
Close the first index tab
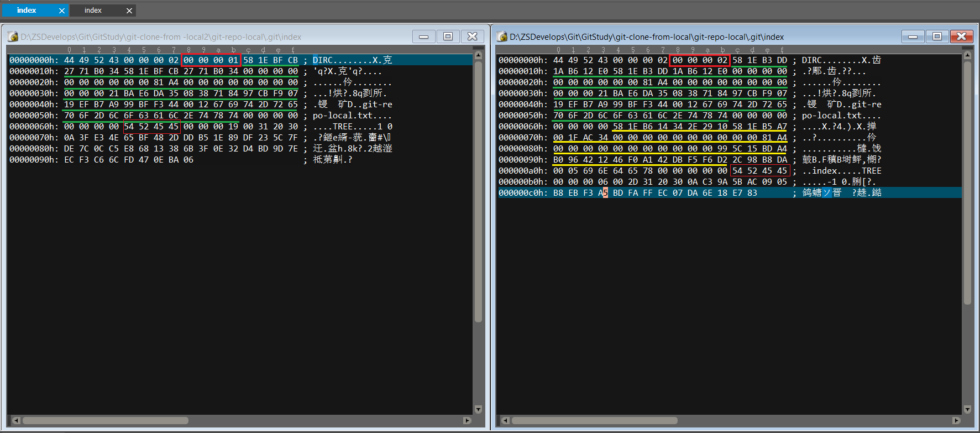click(x=62, y=11)
